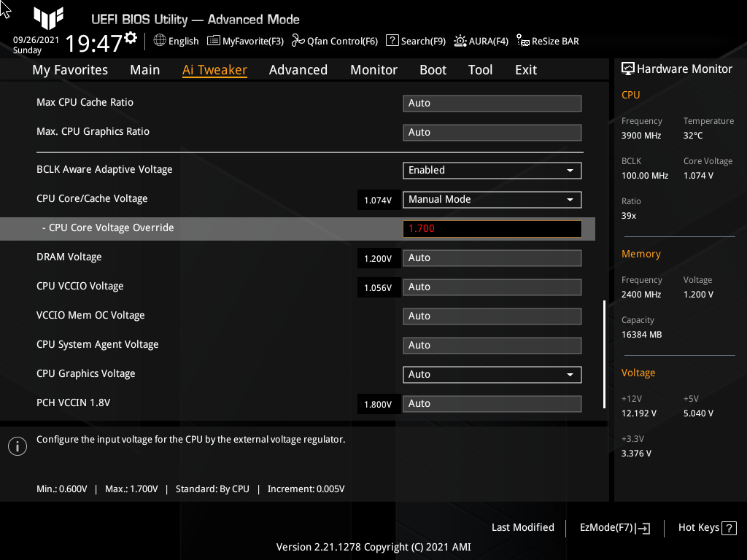The image size is (747, 560).
Task: Click the ASUS TUF logo
Action: pyautogui.click(x=48, y=17)
